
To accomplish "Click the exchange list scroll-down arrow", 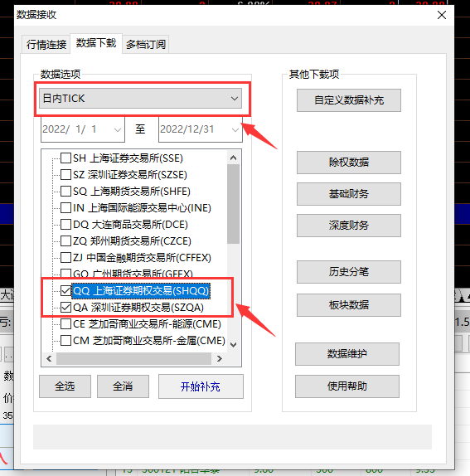I will [233, 344].
